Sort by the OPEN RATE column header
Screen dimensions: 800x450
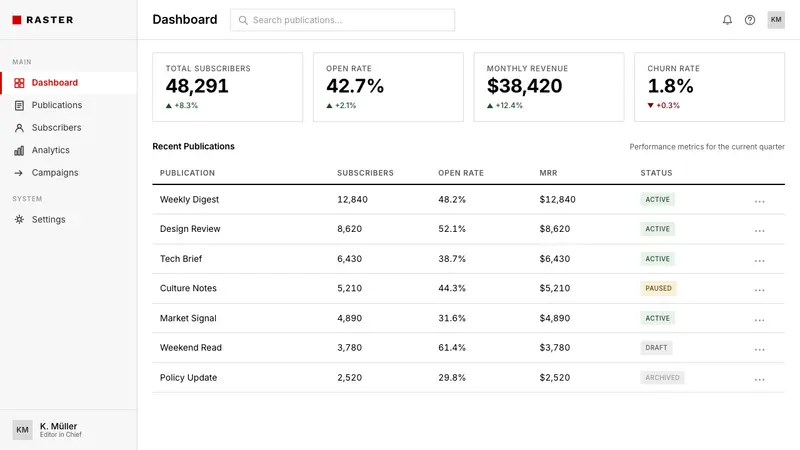coord(461,173)
